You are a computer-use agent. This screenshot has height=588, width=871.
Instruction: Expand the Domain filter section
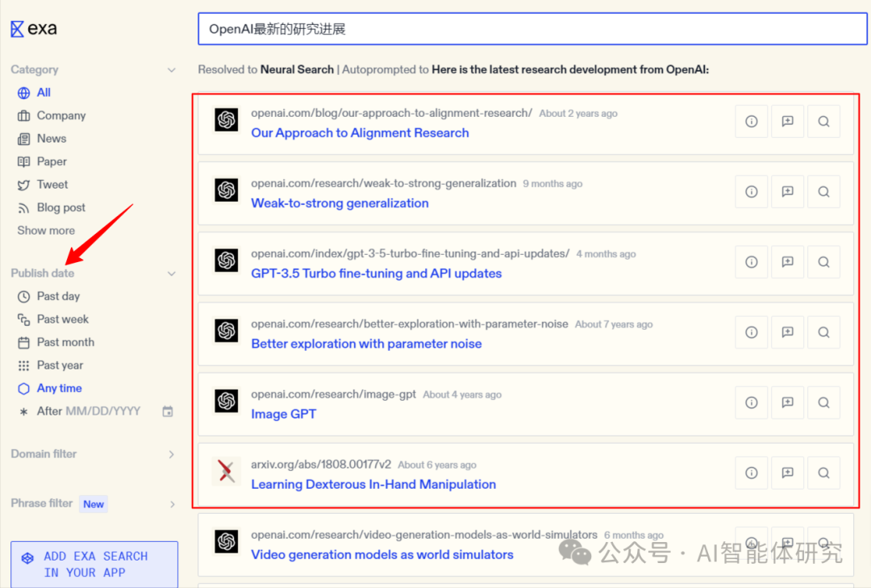(x=172, y=455)
